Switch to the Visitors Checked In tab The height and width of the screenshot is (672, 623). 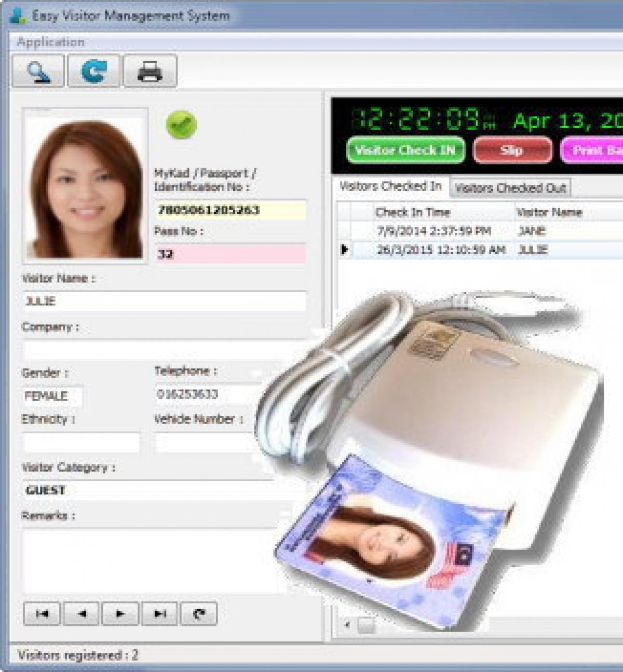click(390, 186)
